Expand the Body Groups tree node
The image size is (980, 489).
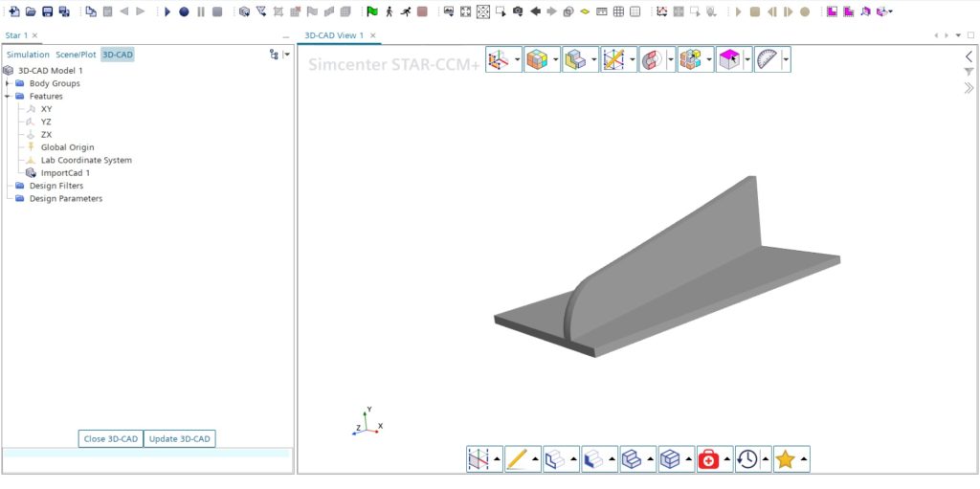pos(8,83)
